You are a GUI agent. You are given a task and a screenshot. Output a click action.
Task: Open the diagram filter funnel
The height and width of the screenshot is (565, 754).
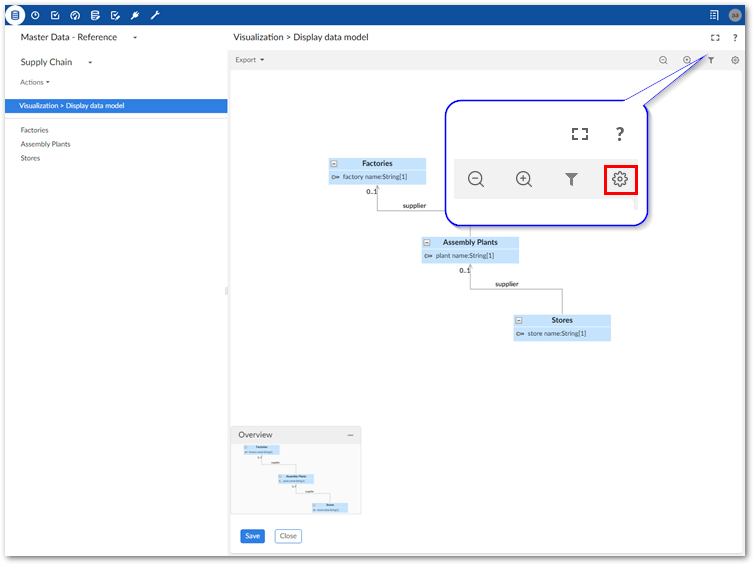pos(711,60)
